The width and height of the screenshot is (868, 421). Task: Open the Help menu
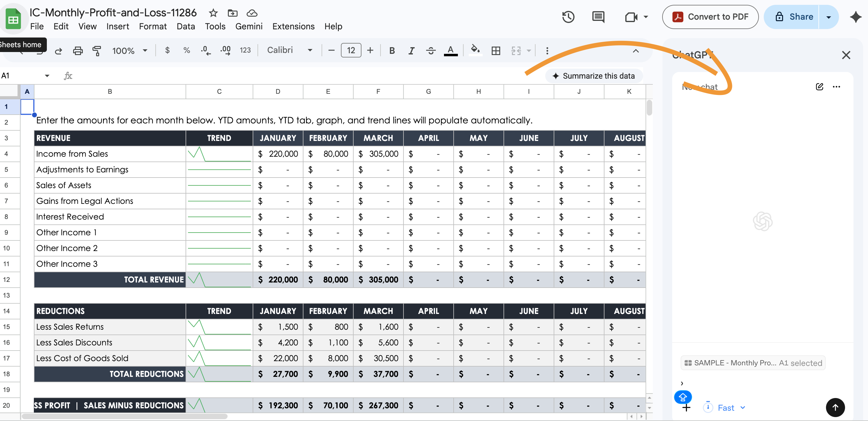(x=333, y=26)
